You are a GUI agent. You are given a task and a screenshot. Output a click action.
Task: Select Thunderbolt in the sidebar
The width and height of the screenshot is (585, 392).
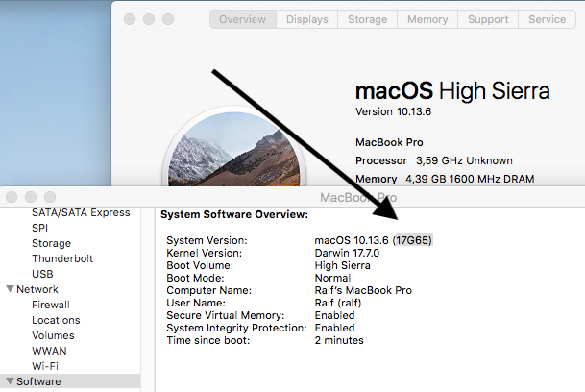coord(64,258)
